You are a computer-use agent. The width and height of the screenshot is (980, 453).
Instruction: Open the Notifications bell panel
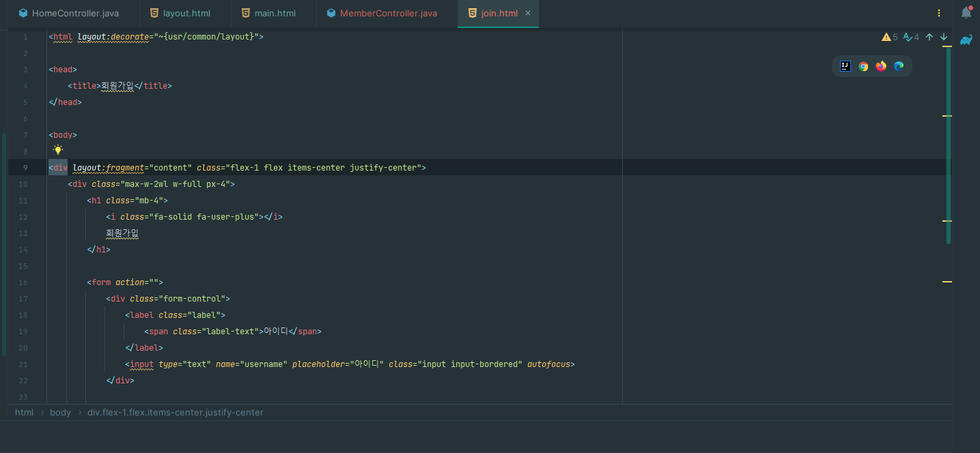[x=966, y=12]
